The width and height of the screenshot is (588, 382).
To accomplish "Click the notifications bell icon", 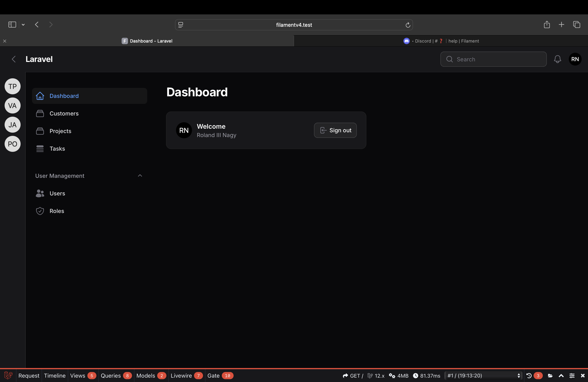I will (557, 59).
